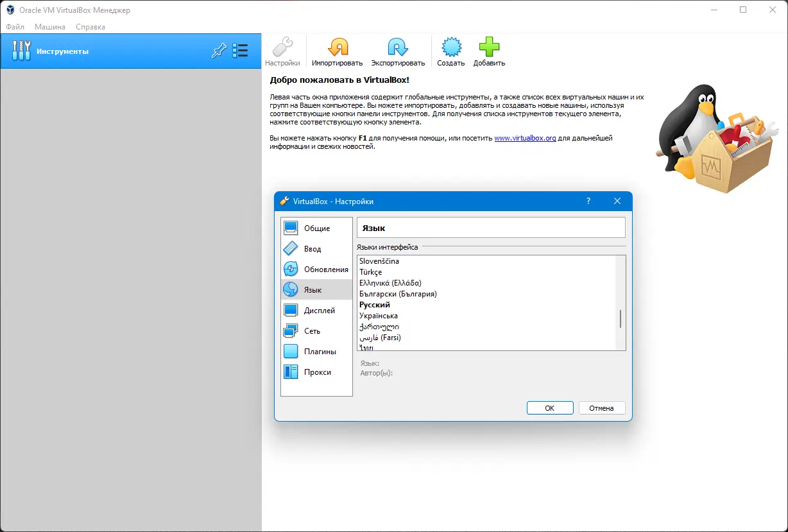
Task: Choose Farsi in the language list
Action: [x=486, y=338]
